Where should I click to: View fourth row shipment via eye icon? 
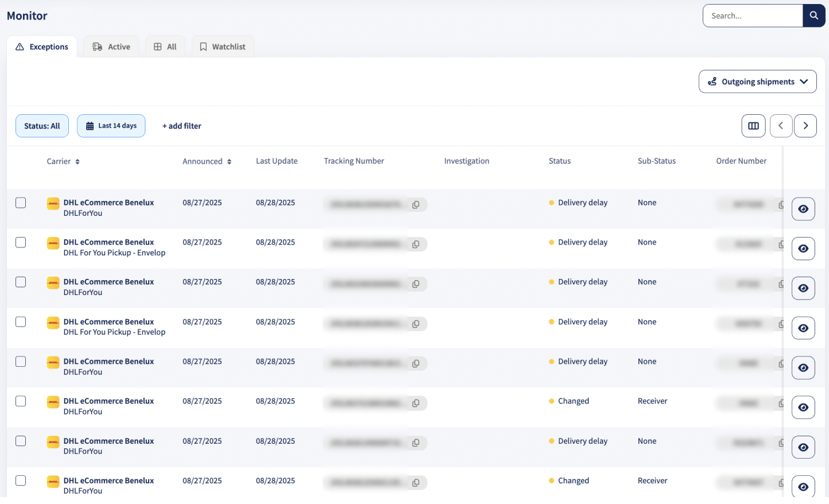pyautogui.click(x=803, y=328)
